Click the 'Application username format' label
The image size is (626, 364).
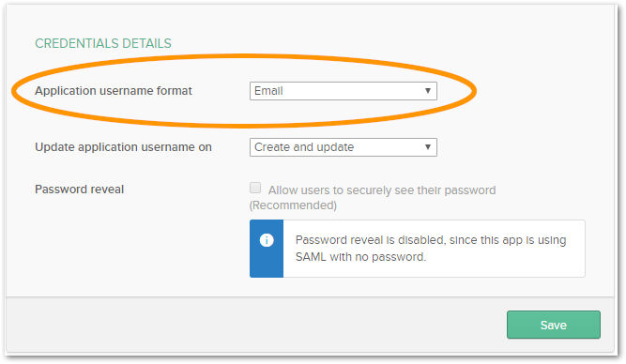[114, 91]
